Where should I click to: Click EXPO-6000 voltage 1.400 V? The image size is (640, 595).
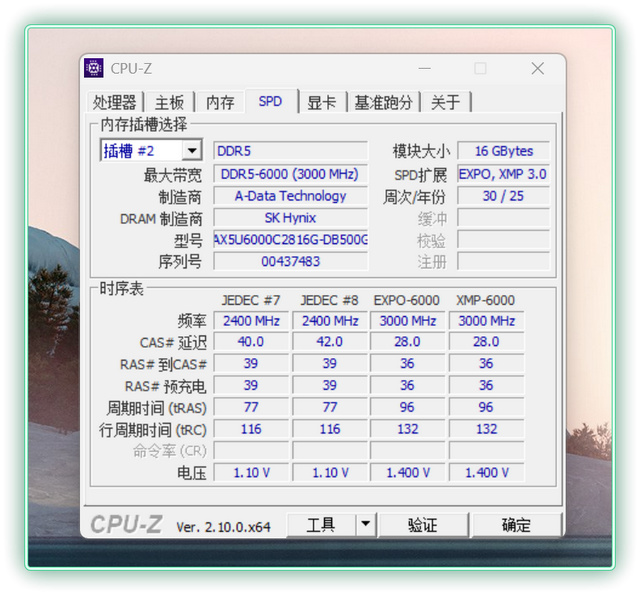click(x=408, y=473)
